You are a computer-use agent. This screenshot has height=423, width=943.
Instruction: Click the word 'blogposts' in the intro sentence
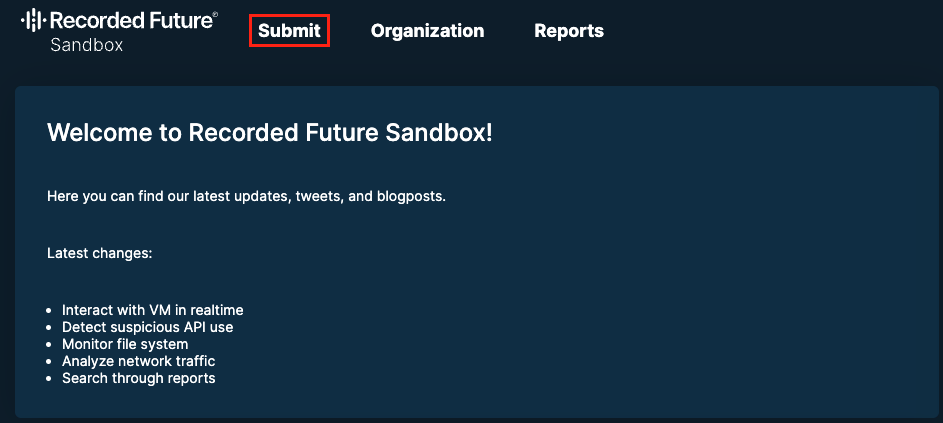point(408,196)
